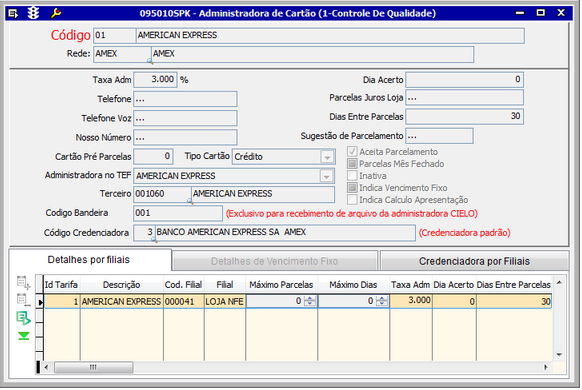Click the green down-arrow icon beside grid

click(24, 336)
